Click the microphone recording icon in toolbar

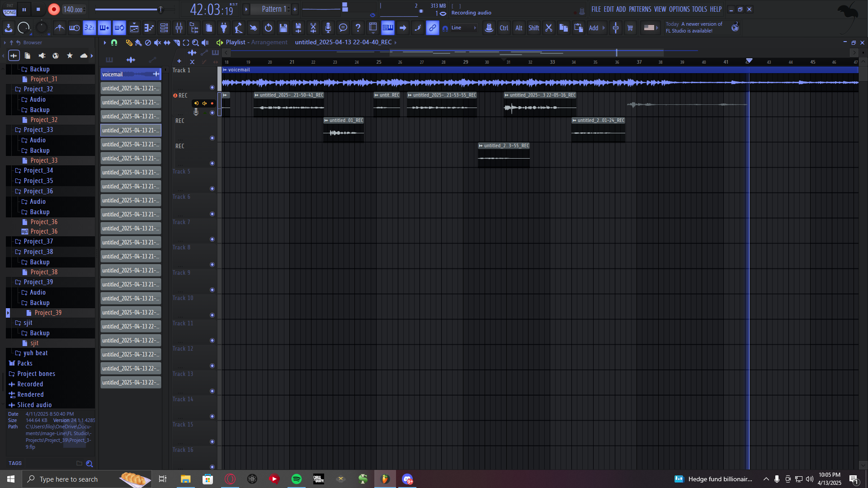(328, 28)
